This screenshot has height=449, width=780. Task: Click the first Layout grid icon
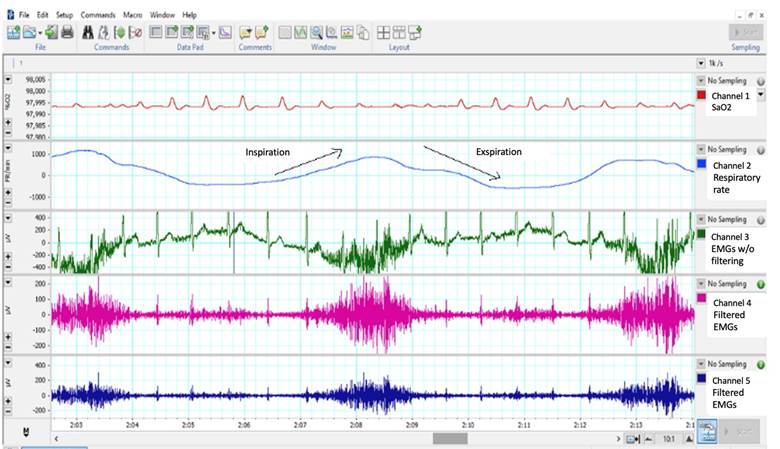click(x=383, y=32)
